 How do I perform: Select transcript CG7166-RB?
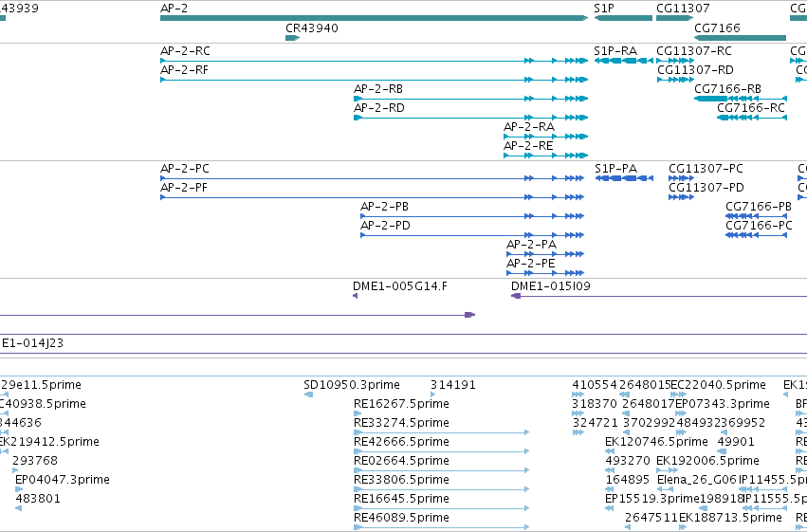point(727,89)
